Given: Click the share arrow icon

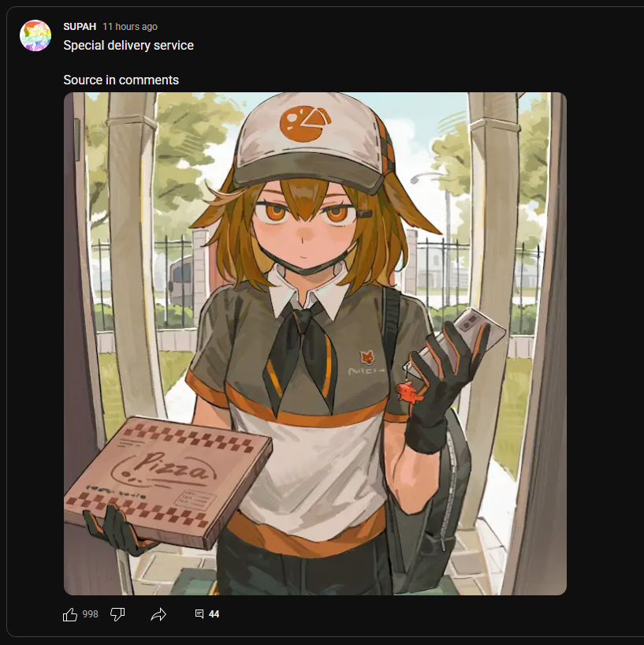Looking at the screenshot, I should click(158, 614).
